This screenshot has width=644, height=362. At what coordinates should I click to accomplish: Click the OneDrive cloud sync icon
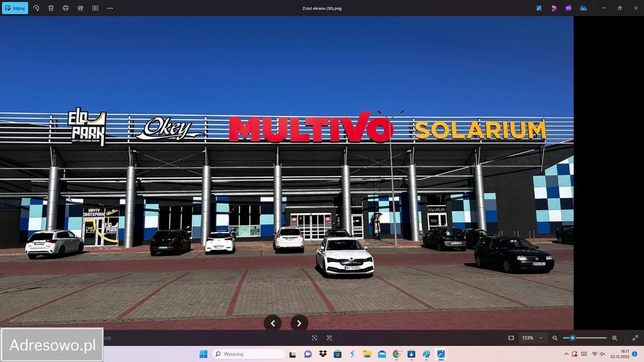click(584, 8)
